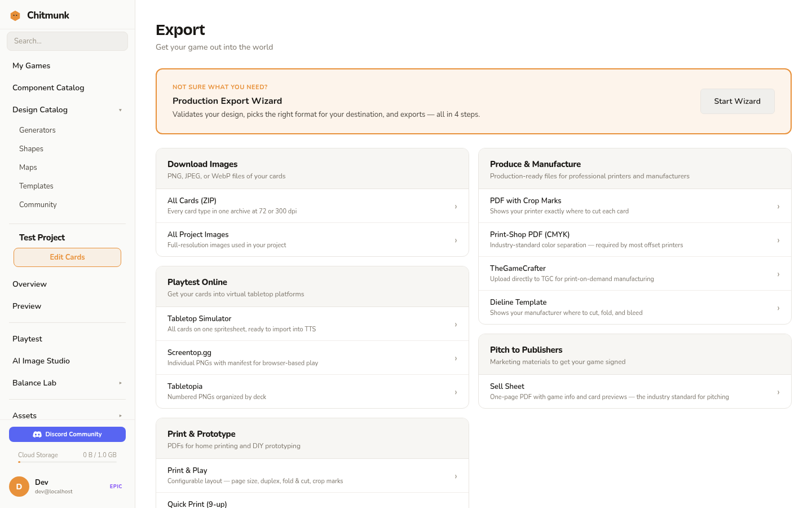Open Print-Shop PDF (CMYK) chevron
Image resolution: width=812 pixels, height=508 pixels.
pos(778,240)
